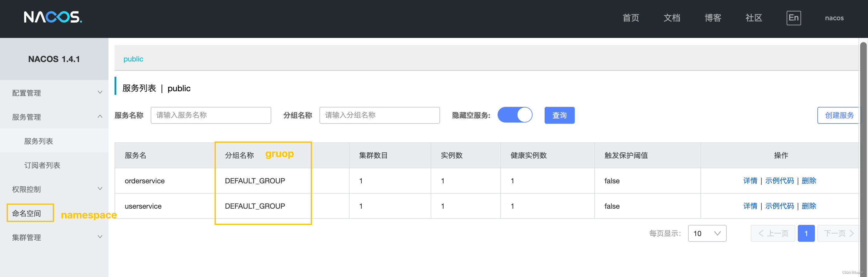Click the userservice service name cell

(x=143, y=206)
